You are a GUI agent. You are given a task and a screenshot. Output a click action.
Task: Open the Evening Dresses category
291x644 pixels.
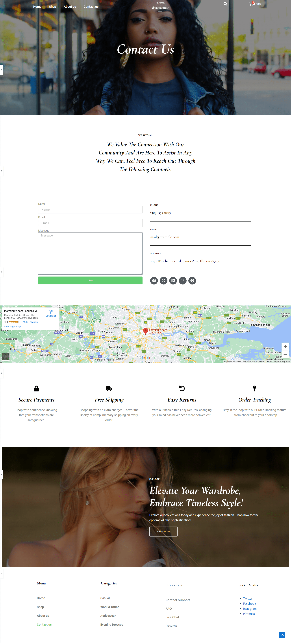112,625
